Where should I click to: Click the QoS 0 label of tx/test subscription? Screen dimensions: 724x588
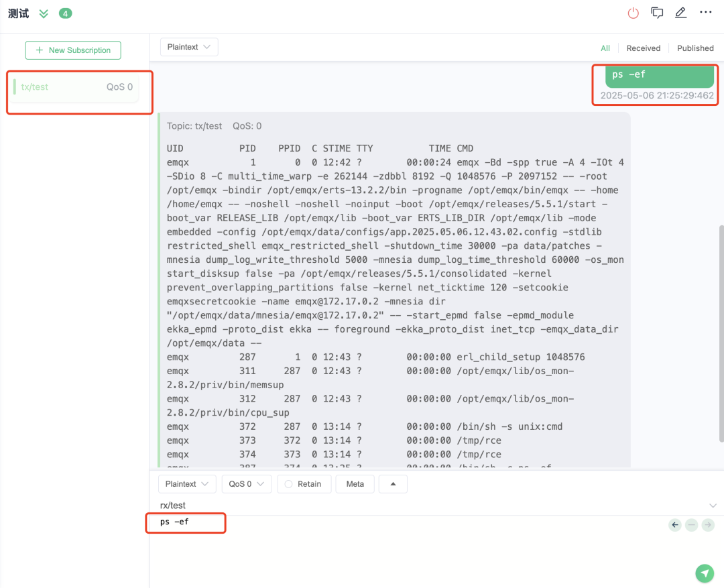pos(119,87)
